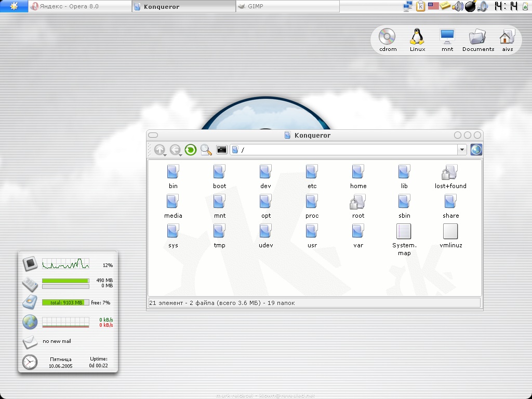532x399 pixels.
Task: Click the network computers tray icon
Action: click(407, 6)
